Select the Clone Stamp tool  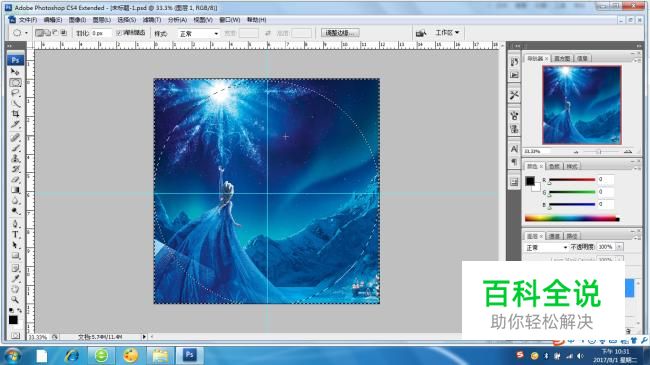coord(15,158)
